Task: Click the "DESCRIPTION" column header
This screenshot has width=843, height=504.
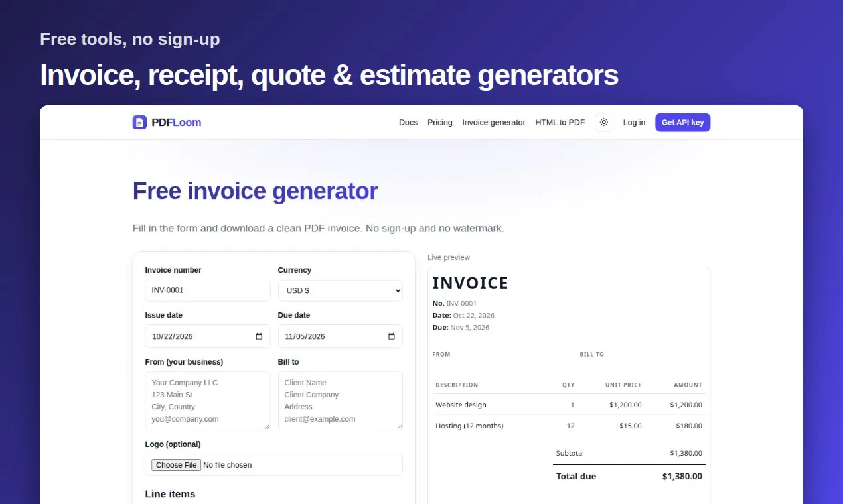Action: pos(457,385)
